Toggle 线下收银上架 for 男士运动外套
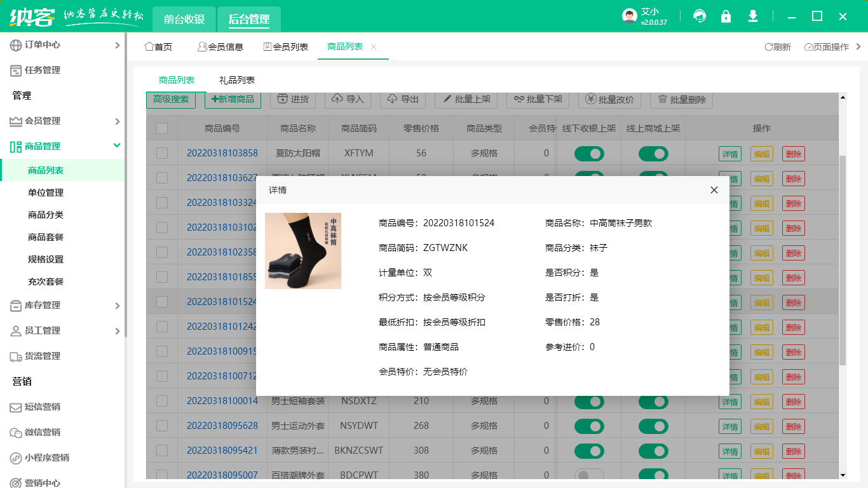Viewport: 868px width, 488px height. tap(590, 426)
